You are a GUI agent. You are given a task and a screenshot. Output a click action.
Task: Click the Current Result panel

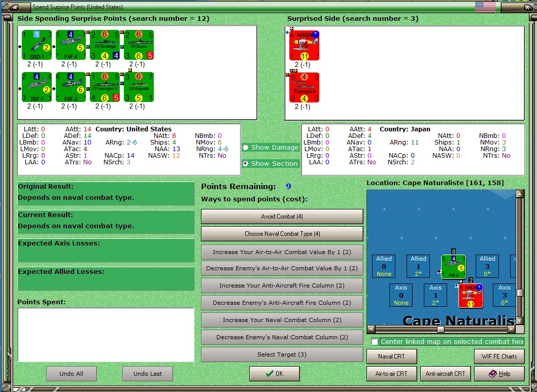pos(106,222)
